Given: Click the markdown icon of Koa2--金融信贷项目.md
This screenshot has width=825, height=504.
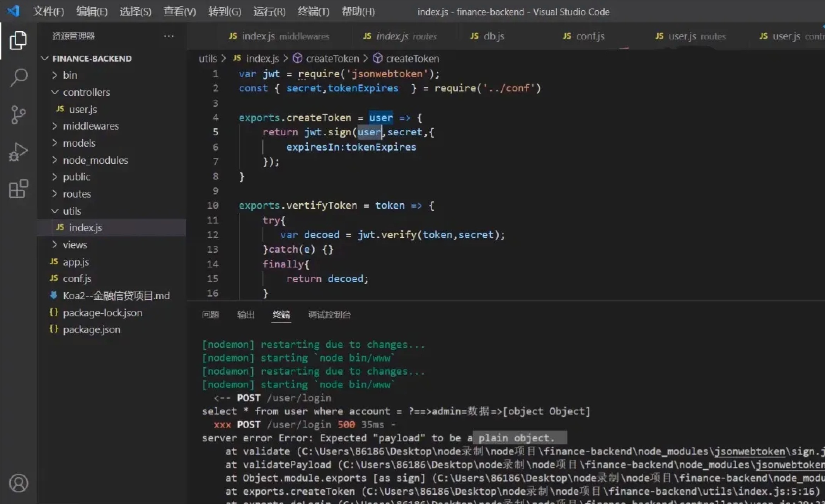Looking at the screenshot, I should 54,295.
